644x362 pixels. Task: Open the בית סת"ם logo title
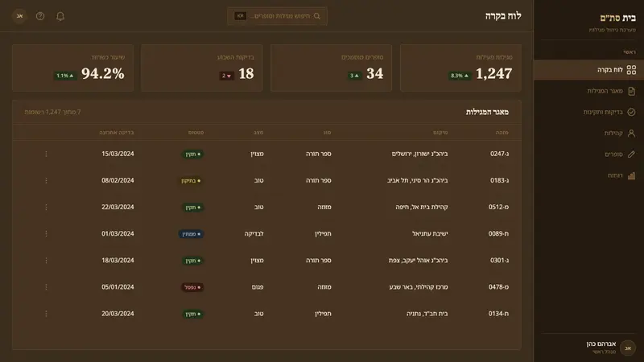coord(617,18)
